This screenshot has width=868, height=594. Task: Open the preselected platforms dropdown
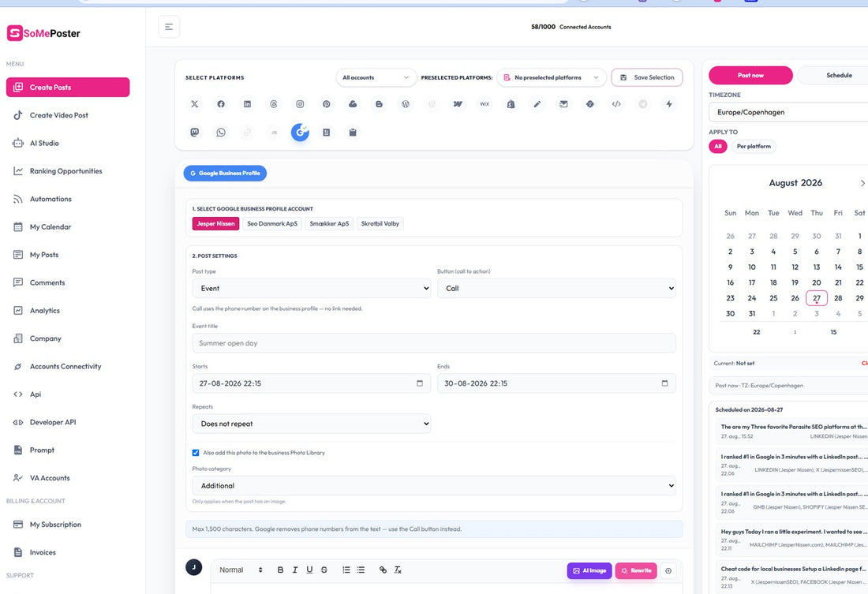click(552, 77)
